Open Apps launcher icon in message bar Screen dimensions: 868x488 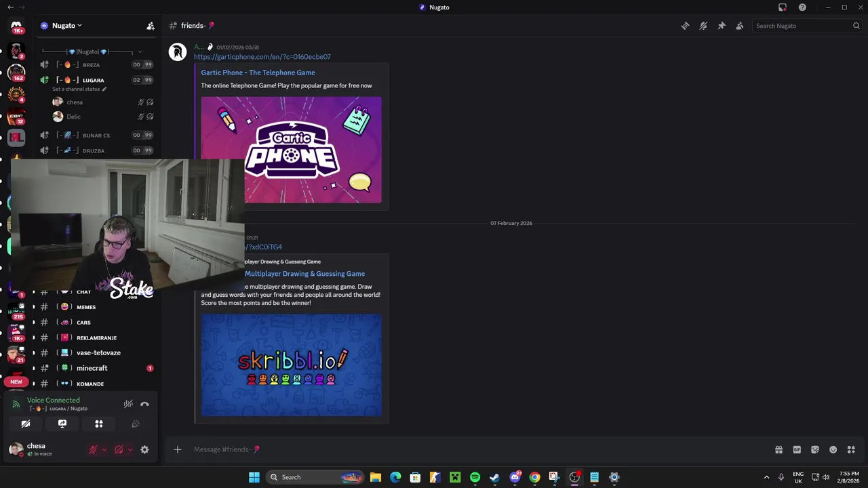(851, 449)
